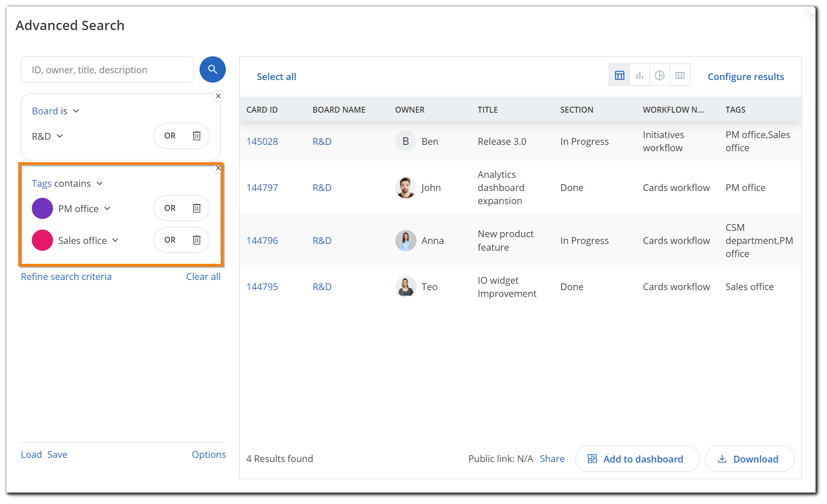Open R&D board link in Teo's row
The image size is (827, 504).
click(322, 287)
